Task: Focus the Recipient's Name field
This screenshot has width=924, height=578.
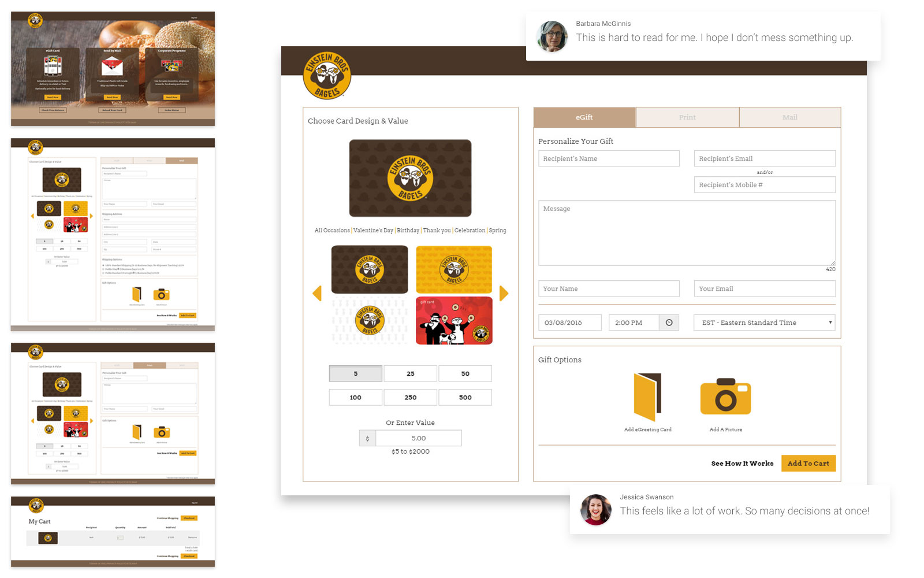Action: (609, 158)
